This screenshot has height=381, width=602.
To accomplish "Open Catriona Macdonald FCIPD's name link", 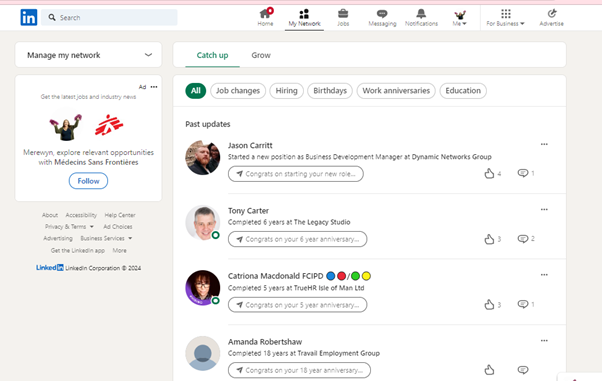I will pos(276,276).
